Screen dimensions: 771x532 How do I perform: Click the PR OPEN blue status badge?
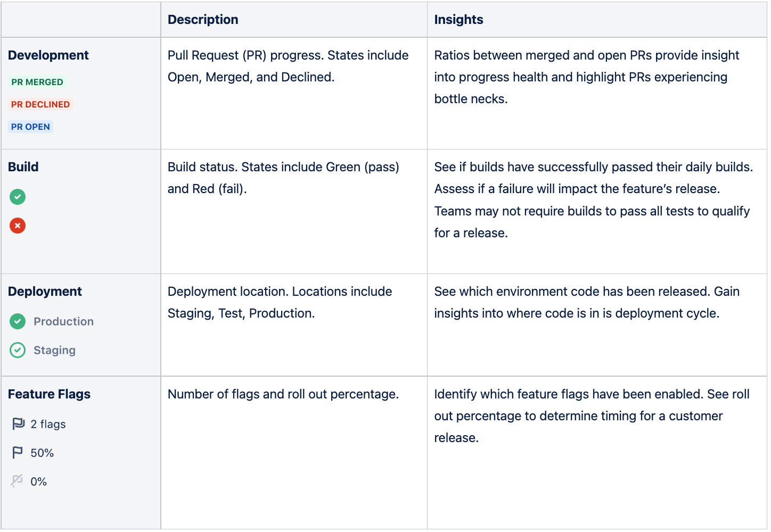(x=31, y=127)
